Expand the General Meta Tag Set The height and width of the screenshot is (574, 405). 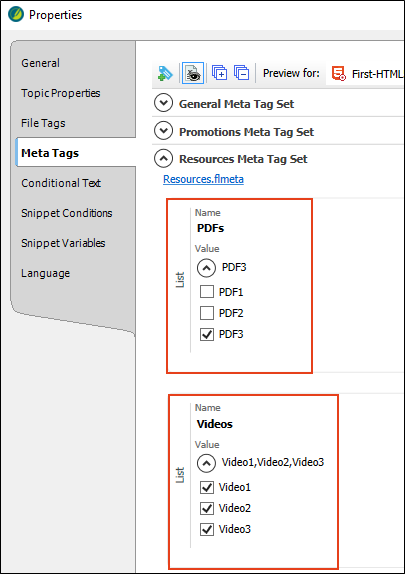(x=163, y=103)
